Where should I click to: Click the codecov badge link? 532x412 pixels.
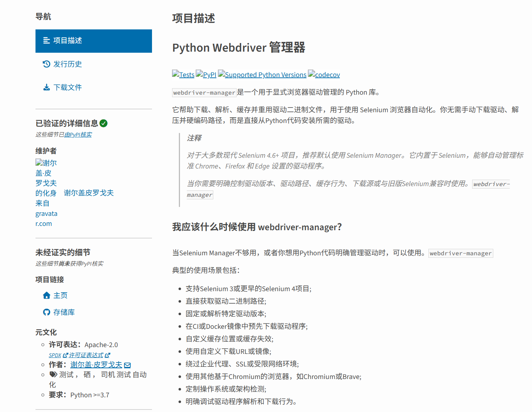click(x=324, y=75)
